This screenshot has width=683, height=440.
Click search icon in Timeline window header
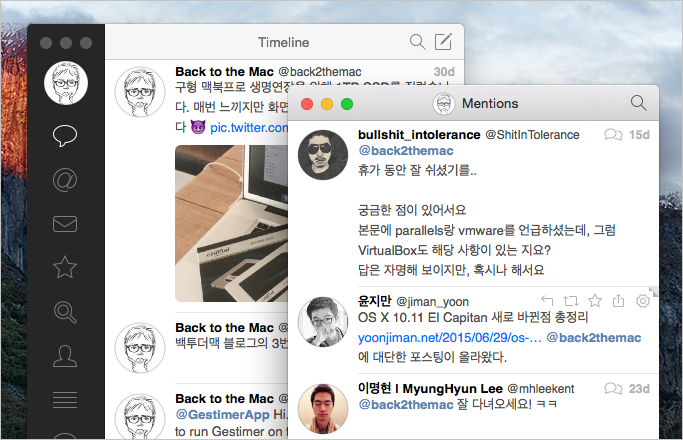coord(417,42)
